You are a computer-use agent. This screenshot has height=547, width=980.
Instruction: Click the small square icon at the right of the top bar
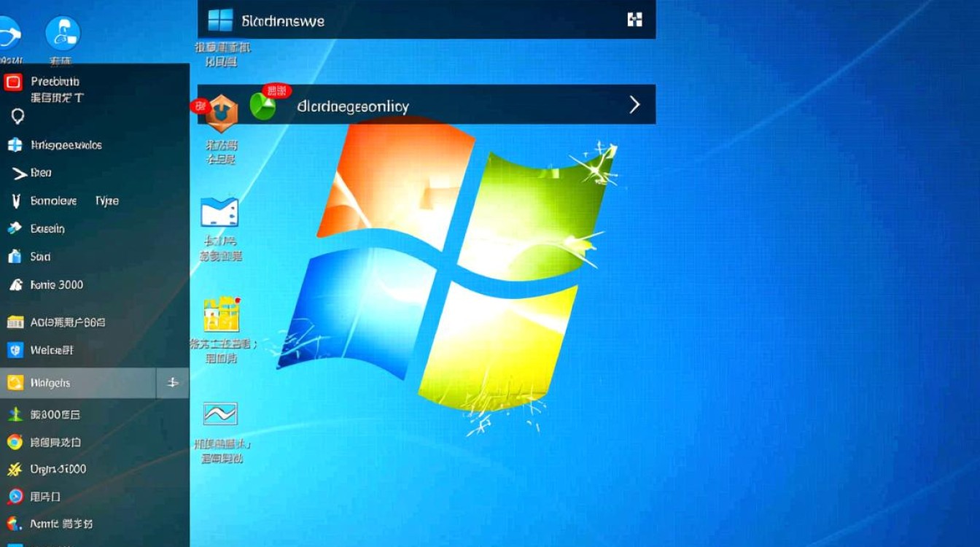coord(635,20)
